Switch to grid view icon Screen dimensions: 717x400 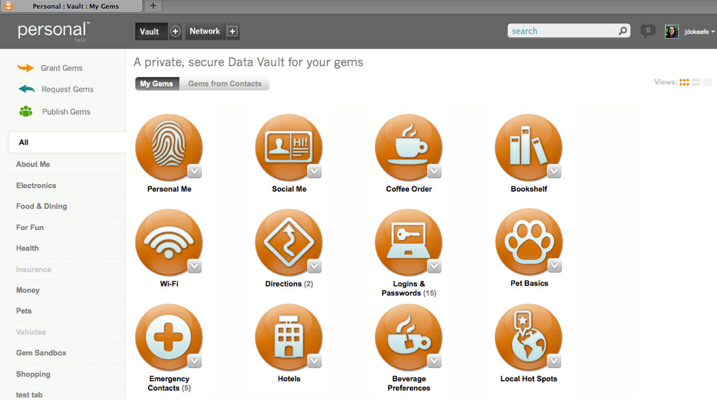pos(684,82)
